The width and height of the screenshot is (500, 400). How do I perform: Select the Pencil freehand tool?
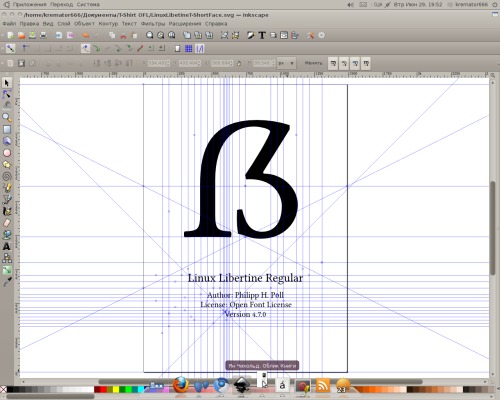pos(7,188)
